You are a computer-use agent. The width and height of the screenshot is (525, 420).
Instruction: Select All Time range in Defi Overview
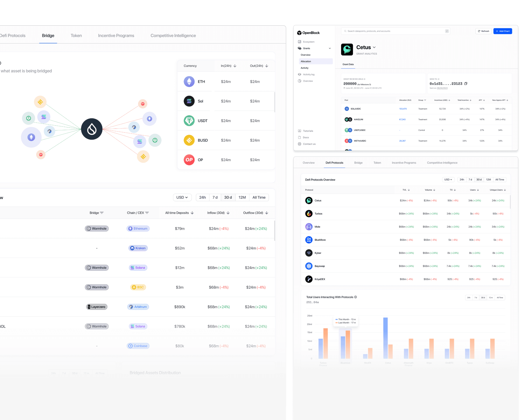[x=500, y=180]
